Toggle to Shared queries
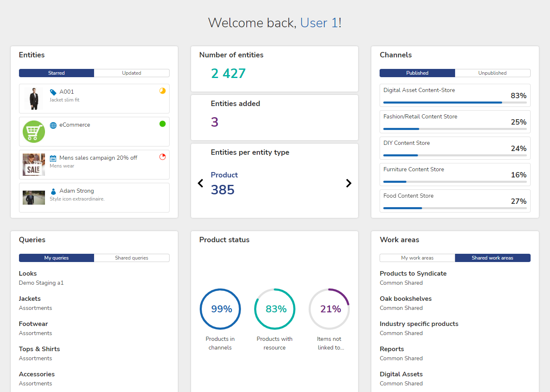The height and width of the screenshot is (392, 550). coord(132,258)
